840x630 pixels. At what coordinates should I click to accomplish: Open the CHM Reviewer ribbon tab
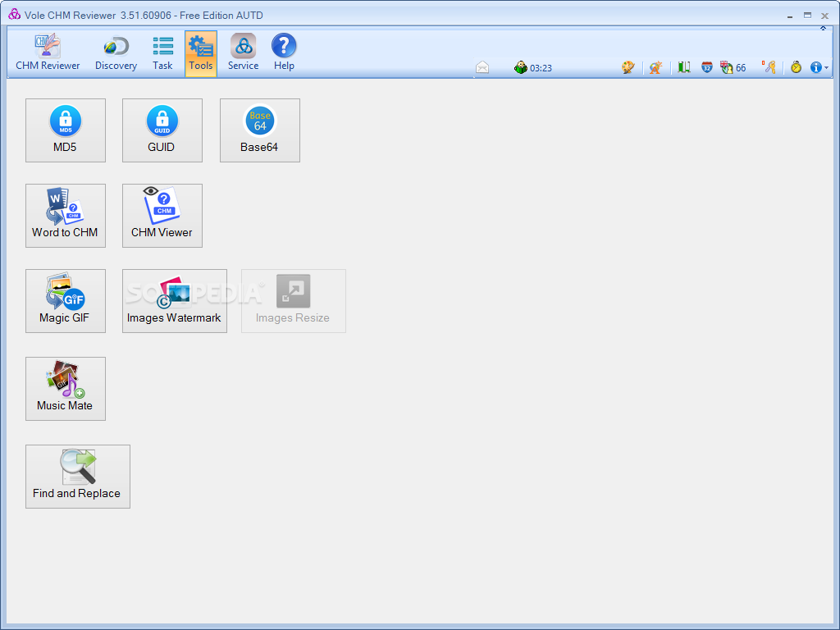[x=48, y=53]
